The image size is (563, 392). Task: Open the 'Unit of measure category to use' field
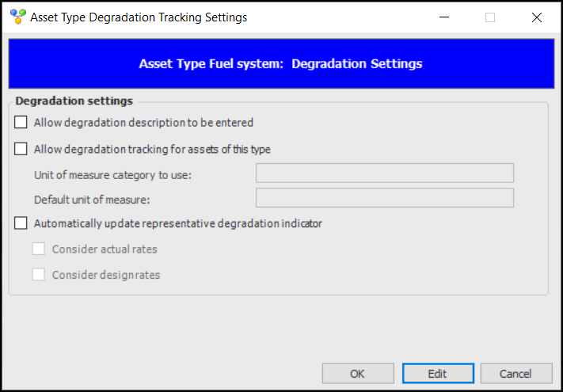tap(385, 173)
